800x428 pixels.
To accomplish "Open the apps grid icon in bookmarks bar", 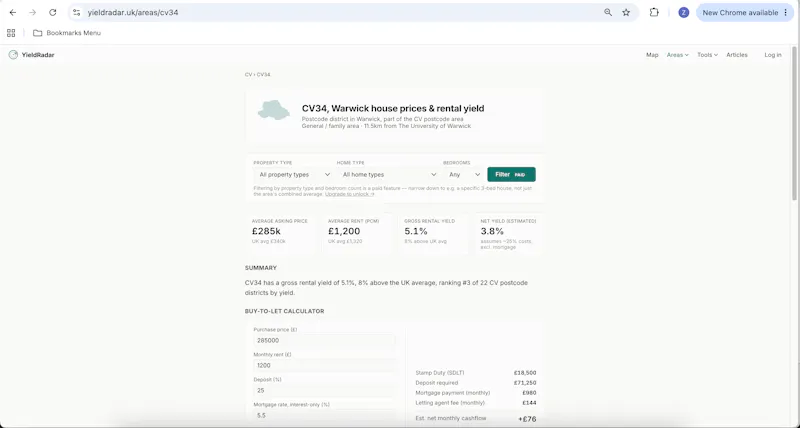I will 11,33.
